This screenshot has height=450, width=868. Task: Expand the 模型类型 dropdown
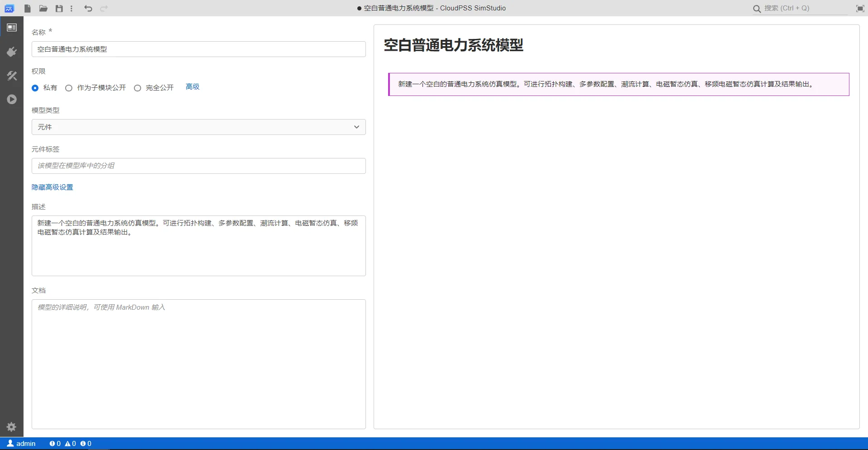[199, 127]
